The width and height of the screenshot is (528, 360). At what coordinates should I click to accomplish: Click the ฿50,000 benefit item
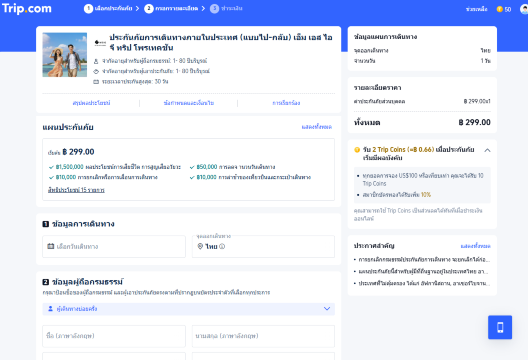(x=232, y=167)
